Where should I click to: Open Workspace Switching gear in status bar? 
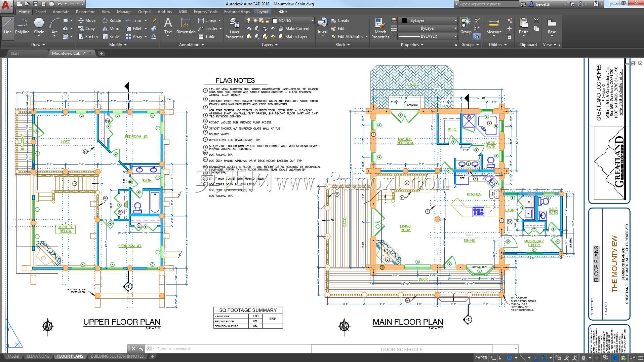coord(583,358)
